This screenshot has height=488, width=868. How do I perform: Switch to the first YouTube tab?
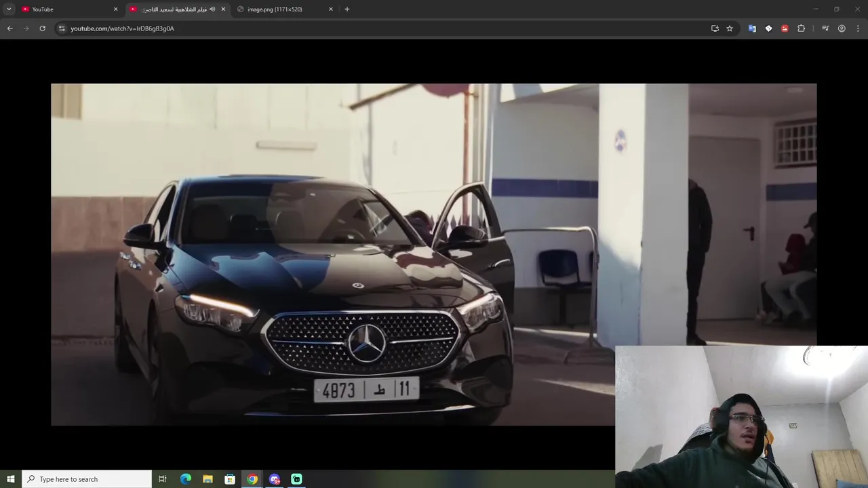click(x=70, y=9)
